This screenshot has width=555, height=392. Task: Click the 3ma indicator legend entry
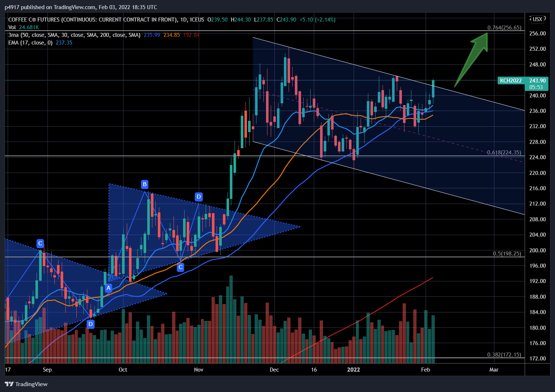[x=75, y=35]
